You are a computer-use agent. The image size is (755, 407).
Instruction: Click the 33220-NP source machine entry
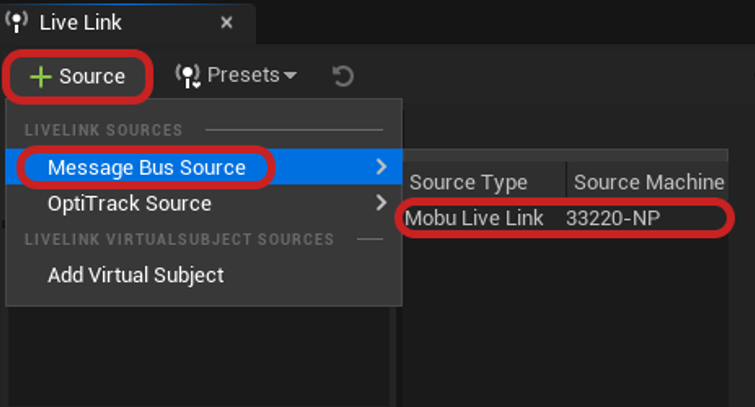pyautogui.click(x=613, y=217)
